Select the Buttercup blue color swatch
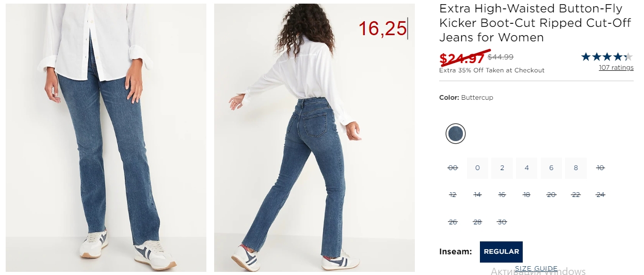 456,134
